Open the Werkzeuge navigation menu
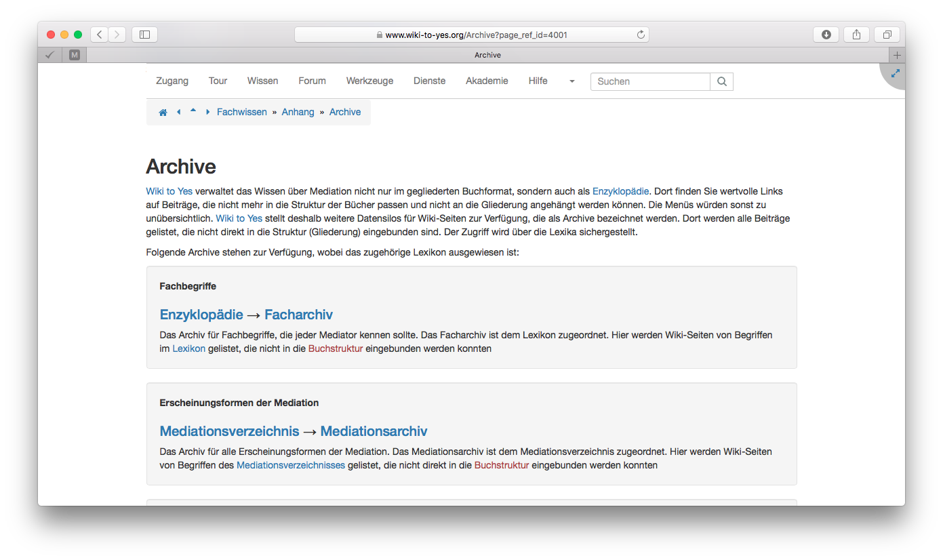The height and width of the screenshot is (560, 943). (x=369, y=81)
